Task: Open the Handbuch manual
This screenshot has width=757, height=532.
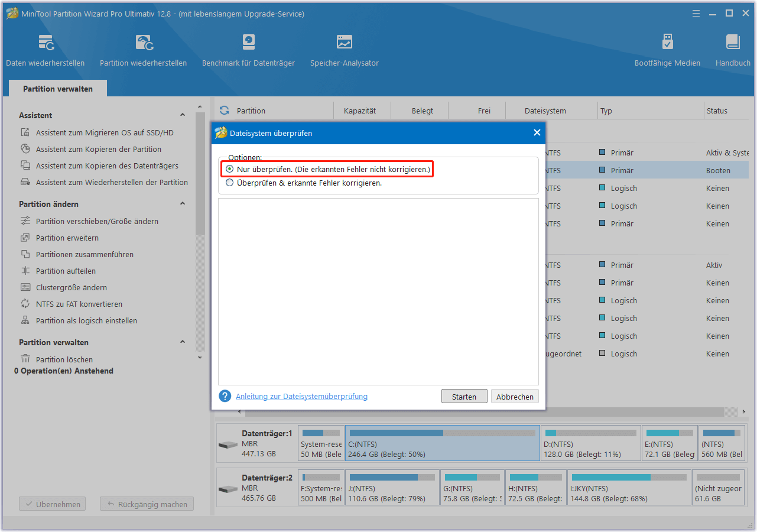Action: pyautogui.click(x=733, y=50)
